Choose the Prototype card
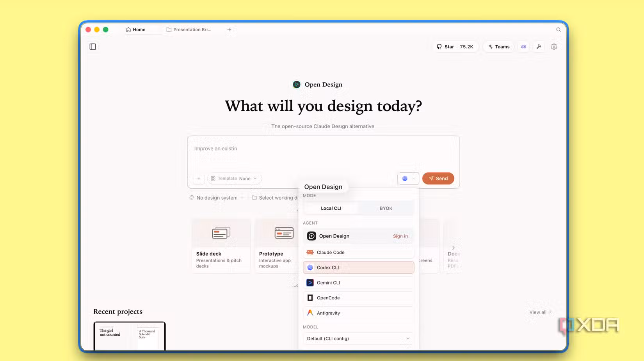The image size is (644, 361). 277,246
